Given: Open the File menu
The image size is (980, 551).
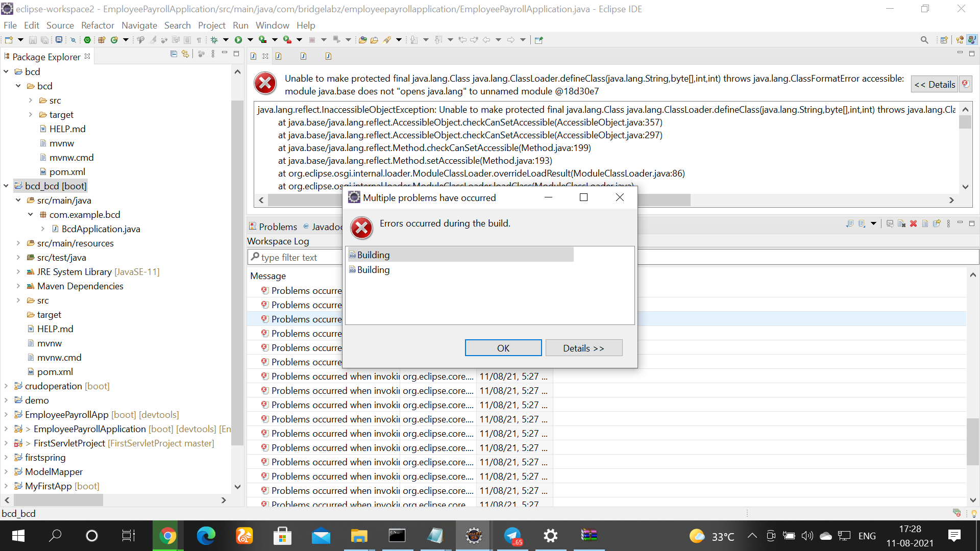Looking at the screenshot, I should (x=10, y=25).
